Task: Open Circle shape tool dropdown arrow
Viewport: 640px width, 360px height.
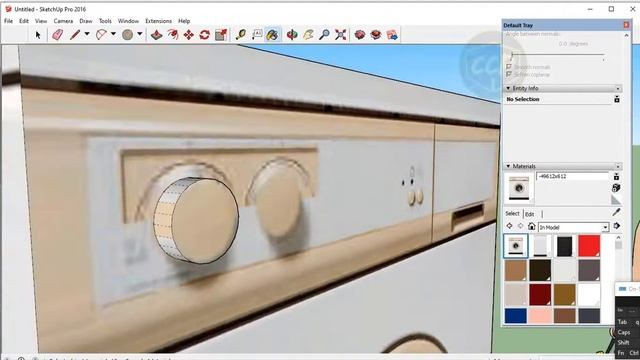Action: (140, 35)
